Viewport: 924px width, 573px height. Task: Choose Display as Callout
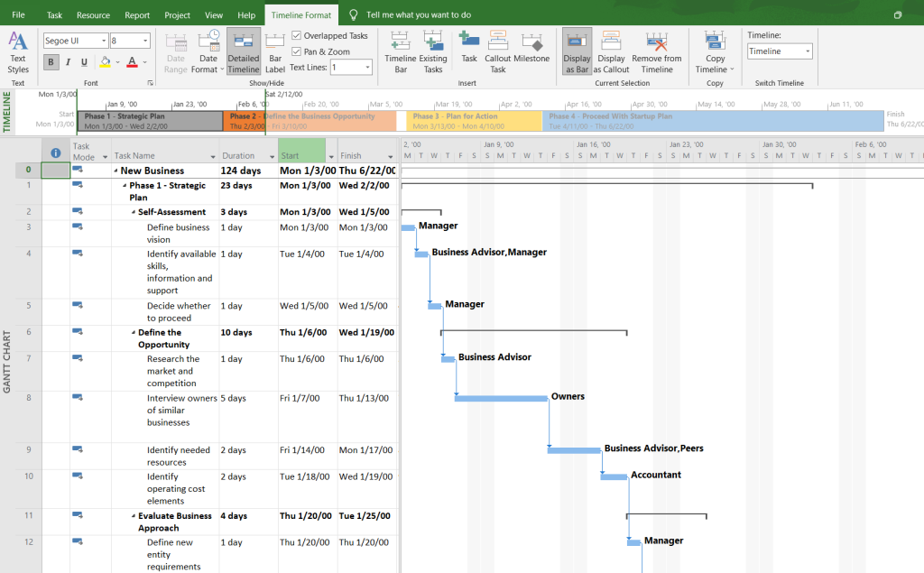[x=611, y=51]
